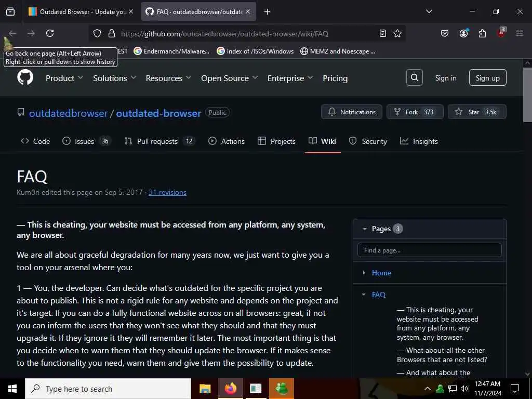The height and width of the screenshot is (399, 532).
Task: Switch to the Issues tab
Action: point(86,141)
